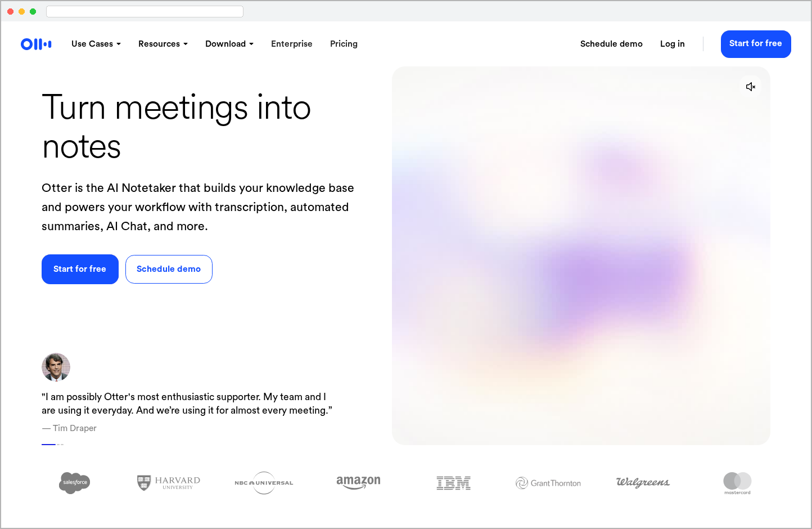Click the Walgreens logo

(643, 482)
